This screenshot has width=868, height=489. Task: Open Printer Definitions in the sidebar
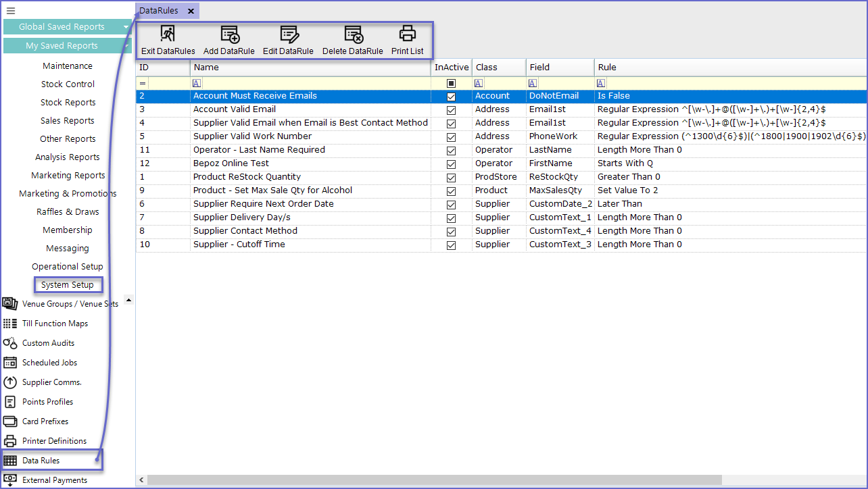click(54, 441)
